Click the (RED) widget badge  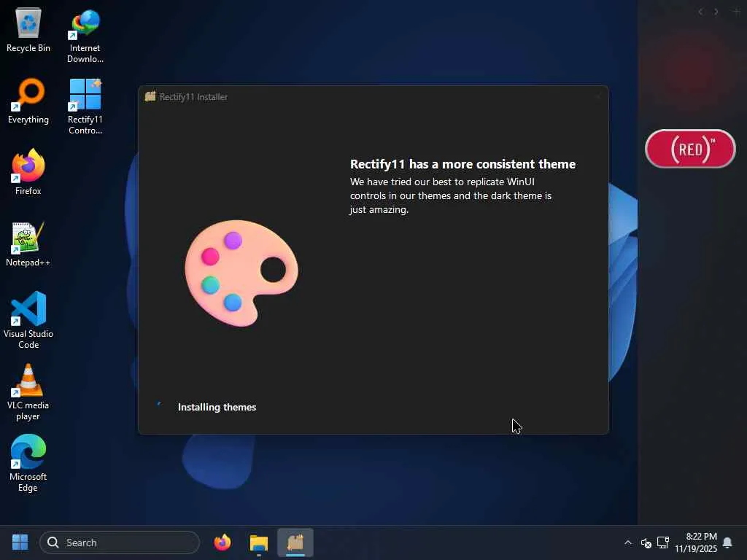[690, 149]
